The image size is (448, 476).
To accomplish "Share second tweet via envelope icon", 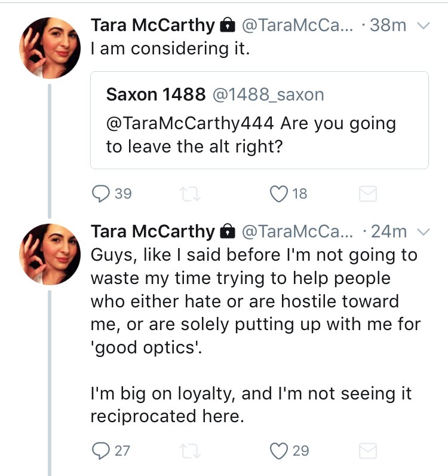I will pyautogui.click(x=367, y=450).
